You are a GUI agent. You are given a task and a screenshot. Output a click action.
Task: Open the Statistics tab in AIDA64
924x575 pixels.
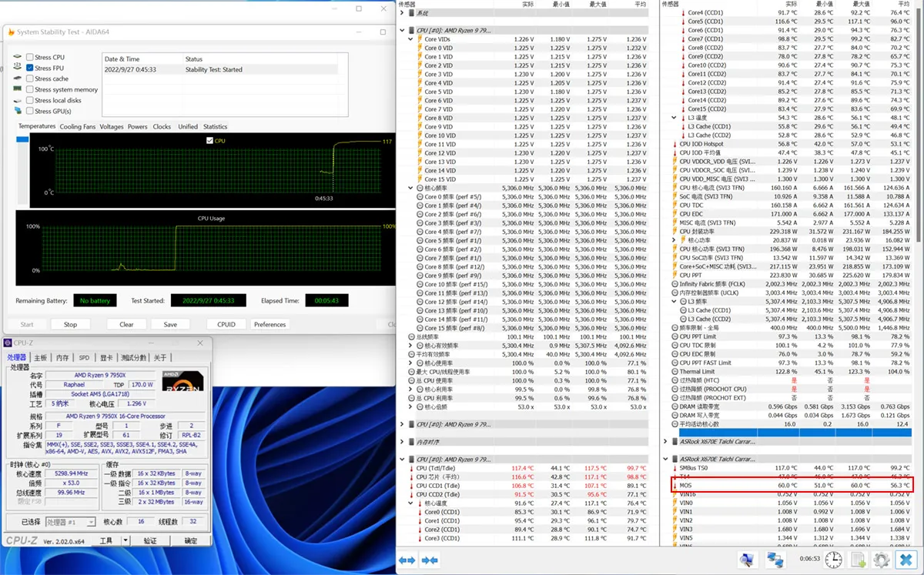[x=215, y=126]
